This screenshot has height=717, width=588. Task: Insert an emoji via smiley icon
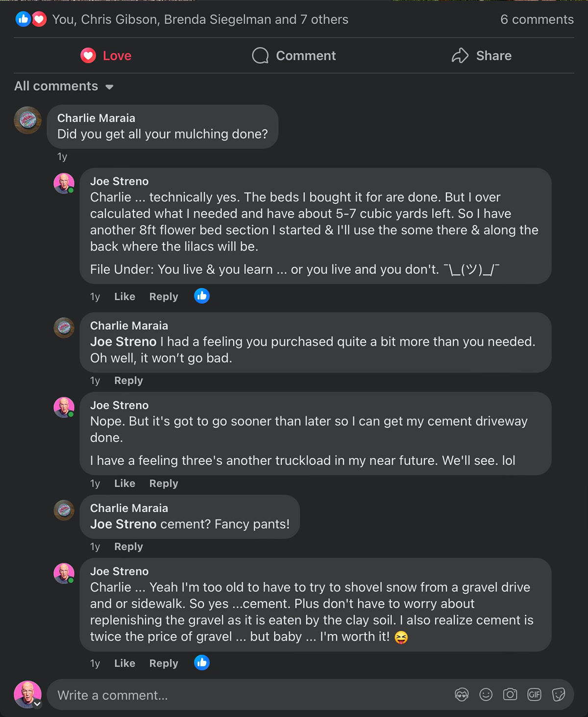(x=486, y=694)
